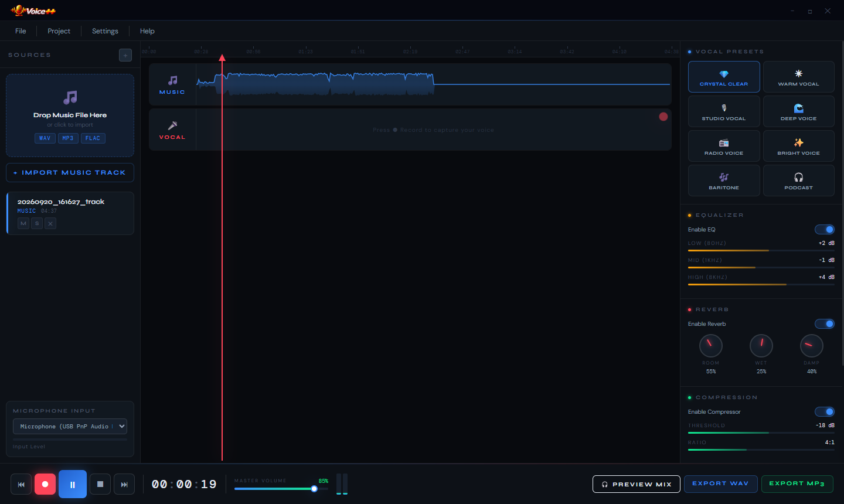Click the red playhead marker on timeline
The image size is (844, 504).
[x=222, y=57]
